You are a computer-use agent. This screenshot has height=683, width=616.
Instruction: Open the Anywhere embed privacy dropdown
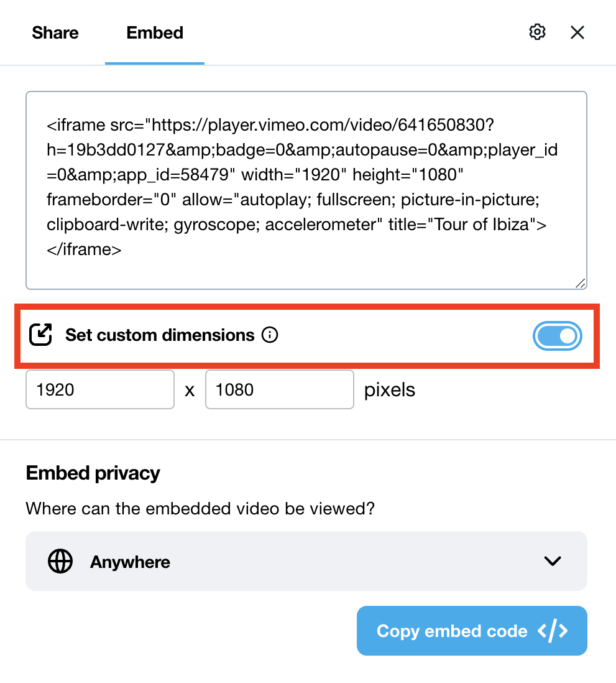[x=306, y=561]
